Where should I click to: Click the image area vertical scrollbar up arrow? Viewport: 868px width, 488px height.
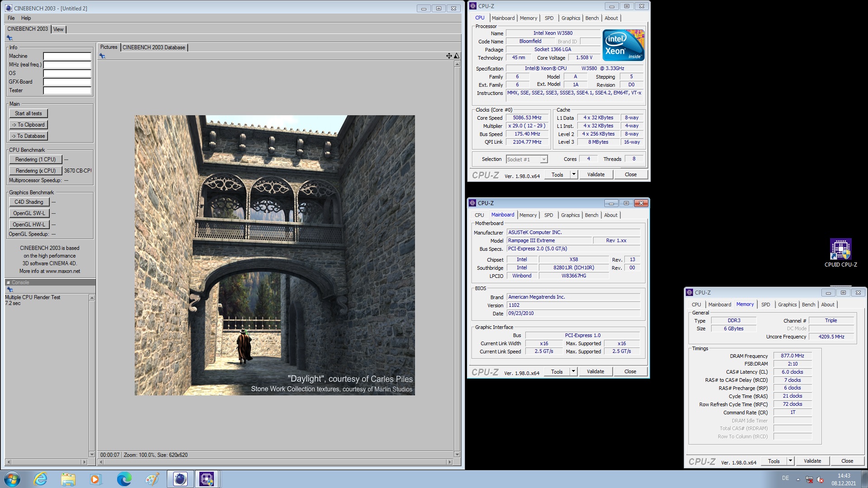457,64
